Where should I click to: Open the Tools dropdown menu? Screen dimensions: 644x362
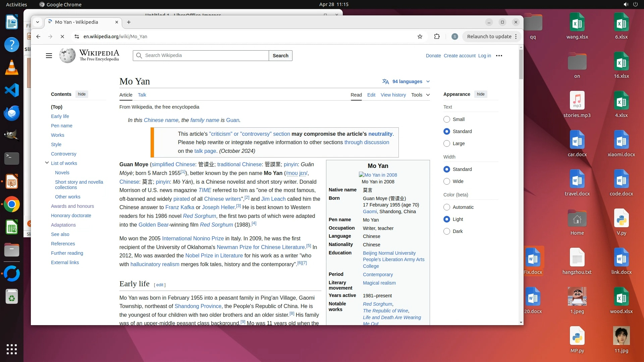420,95
